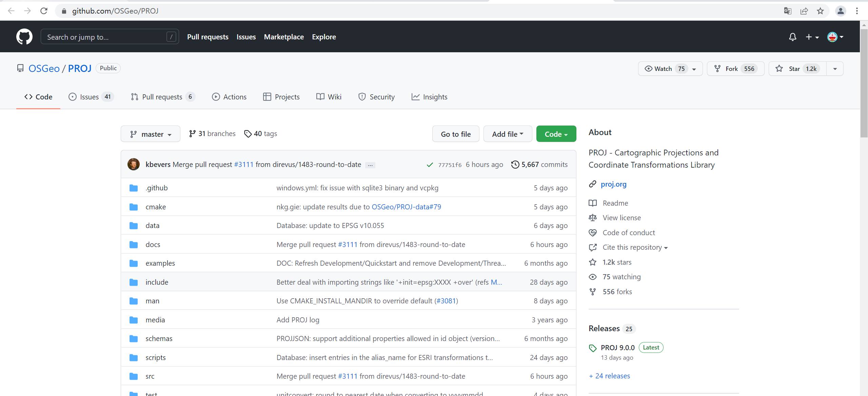Expand commit message ellipsis
Viewport: 868px width, 396px height.
click(370, 165)
